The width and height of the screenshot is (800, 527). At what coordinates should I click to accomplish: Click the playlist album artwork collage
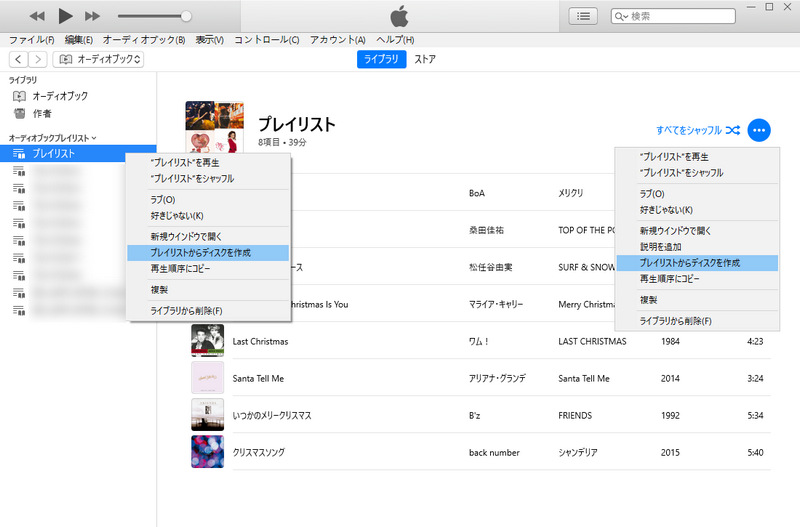pos(214,128)
